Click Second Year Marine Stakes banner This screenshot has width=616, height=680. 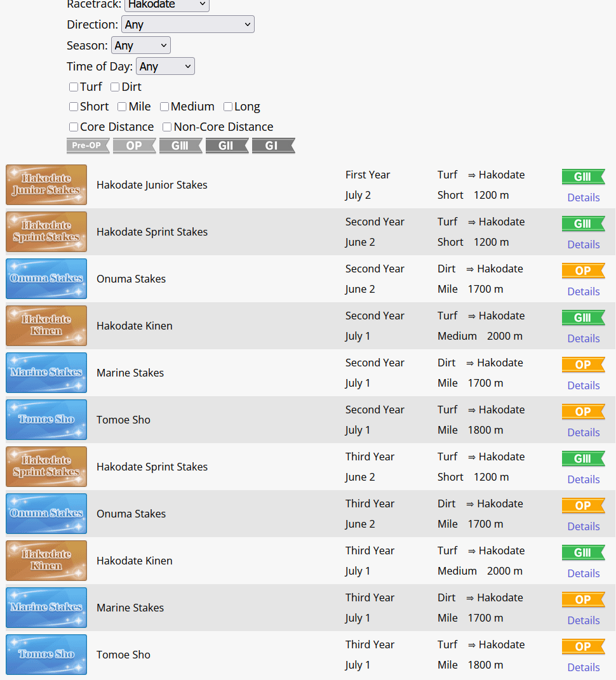(46, 373)
